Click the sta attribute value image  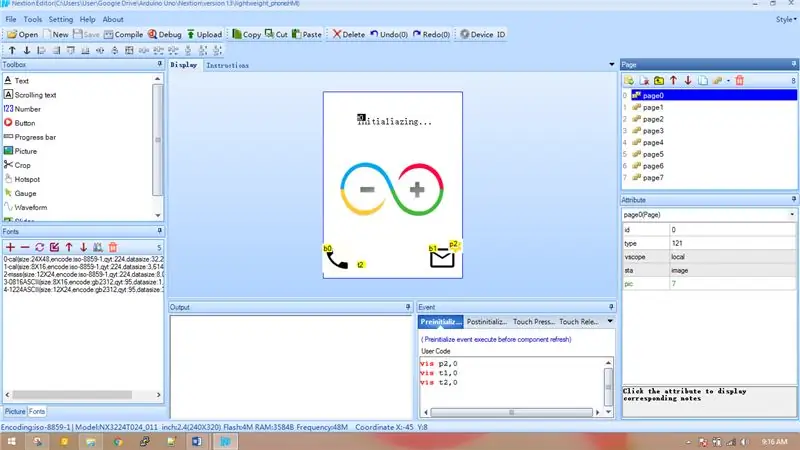point(732,270)
